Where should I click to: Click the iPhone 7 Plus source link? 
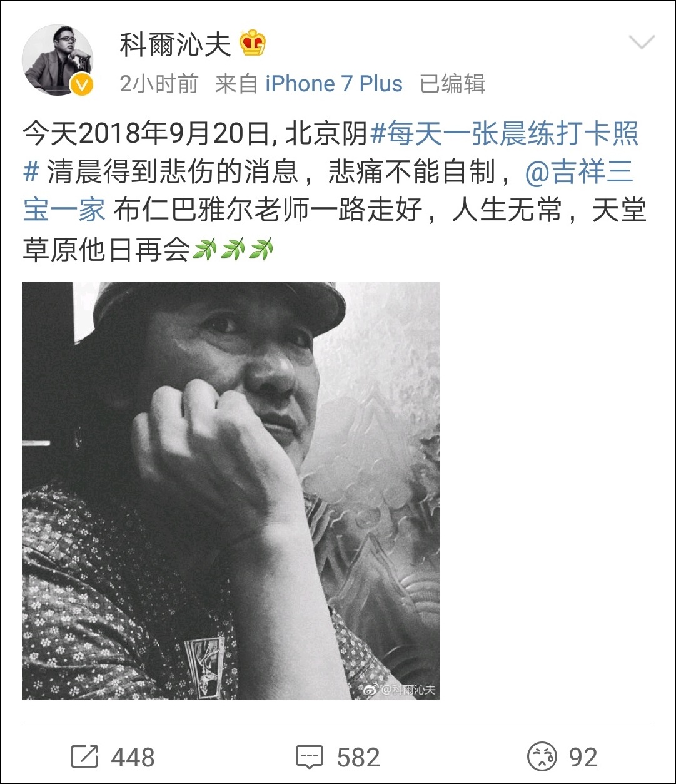334,84
